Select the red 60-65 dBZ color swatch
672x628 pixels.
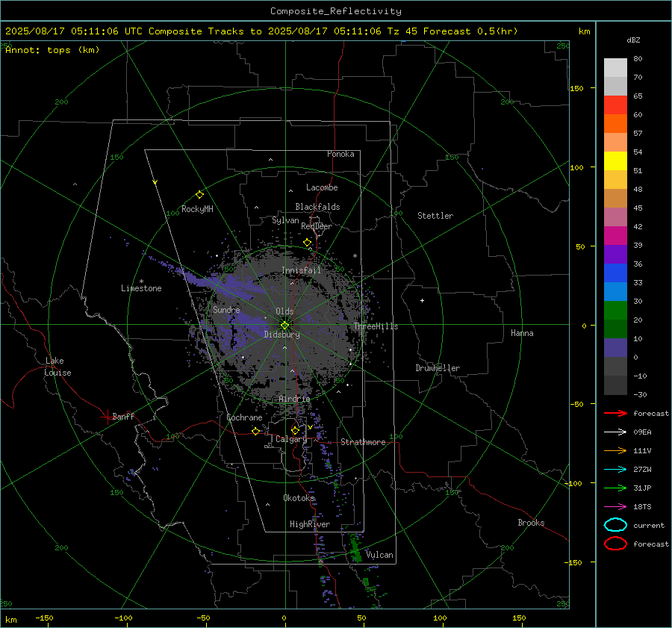pos(615,105)
